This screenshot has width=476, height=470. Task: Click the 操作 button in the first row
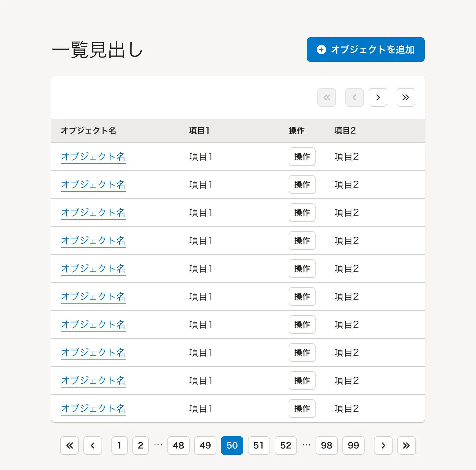tap(302, 157)
